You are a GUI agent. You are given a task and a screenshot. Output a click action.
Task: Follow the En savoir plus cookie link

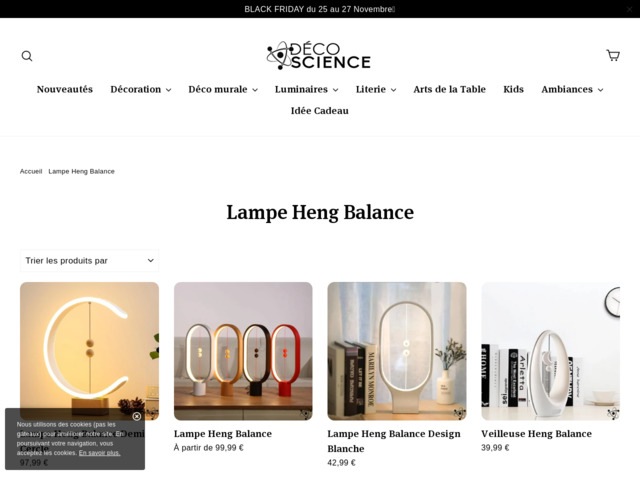coord(100,453)
